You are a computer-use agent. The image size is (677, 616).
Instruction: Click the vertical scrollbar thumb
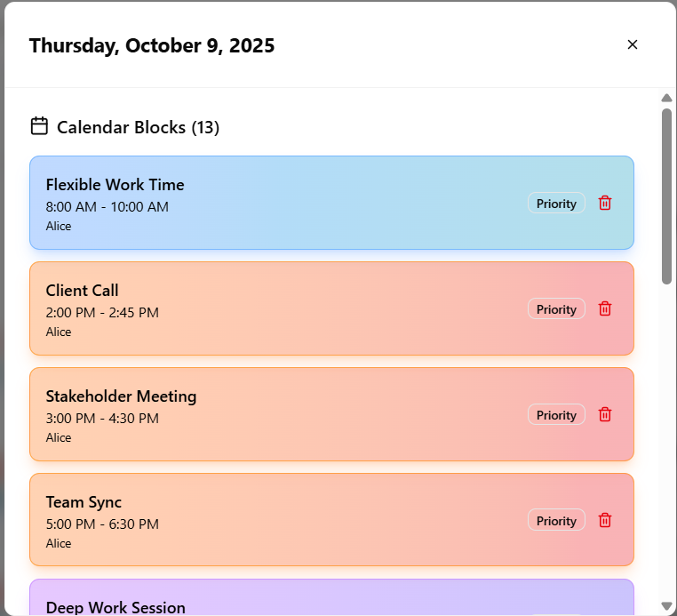(x=666, y=196)
